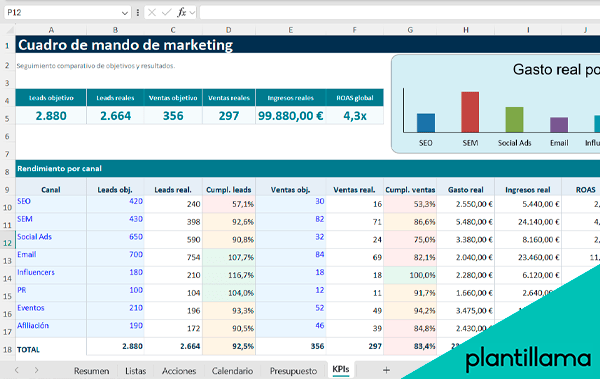Click the confirm entry checkmark icon
Viewport: 600px width, 379px height.
[166, 13]
